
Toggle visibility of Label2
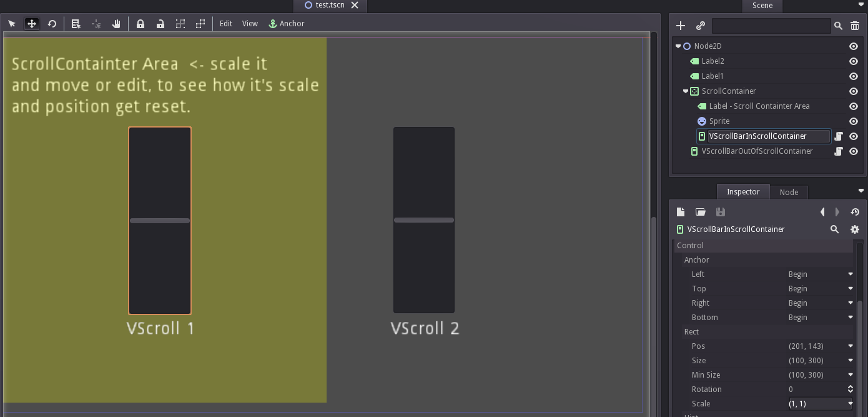click(853, 61)
